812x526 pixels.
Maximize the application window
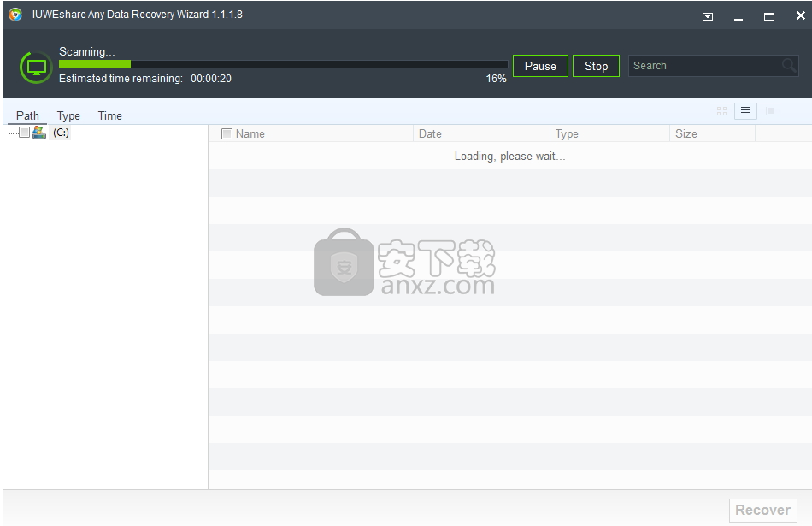click(769, 16)
